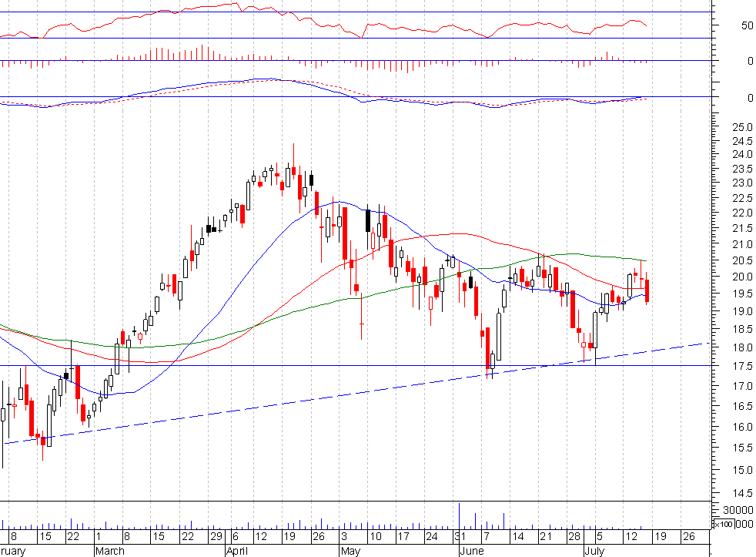756x557 pixels.
Task: Click the partial 'ruary' month label
Action: 12,551
